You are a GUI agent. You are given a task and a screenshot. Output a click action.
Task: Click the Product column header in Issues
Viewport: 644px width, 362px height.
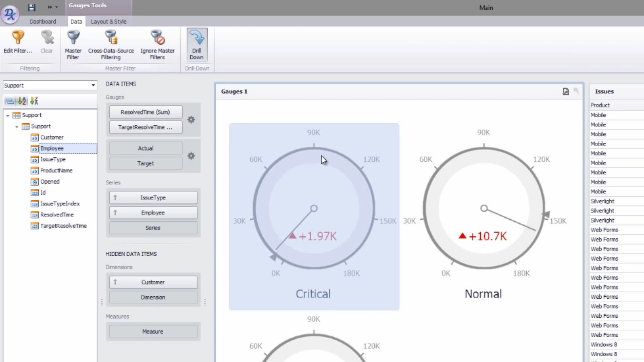tap(616, 105)
